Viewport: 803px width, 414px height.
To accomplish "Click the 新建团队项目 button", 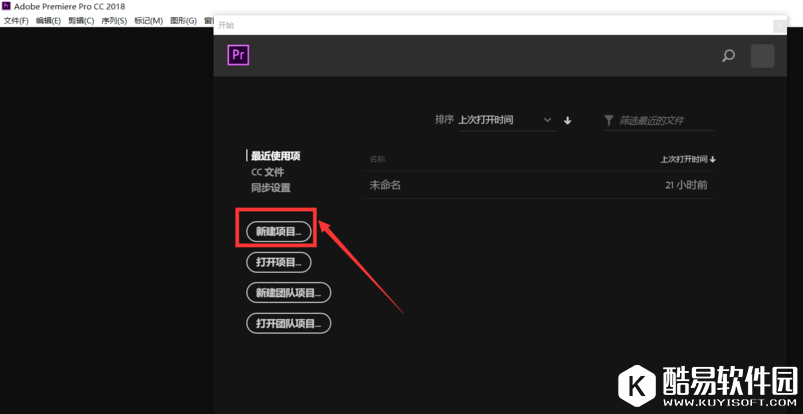I will 288,293.
